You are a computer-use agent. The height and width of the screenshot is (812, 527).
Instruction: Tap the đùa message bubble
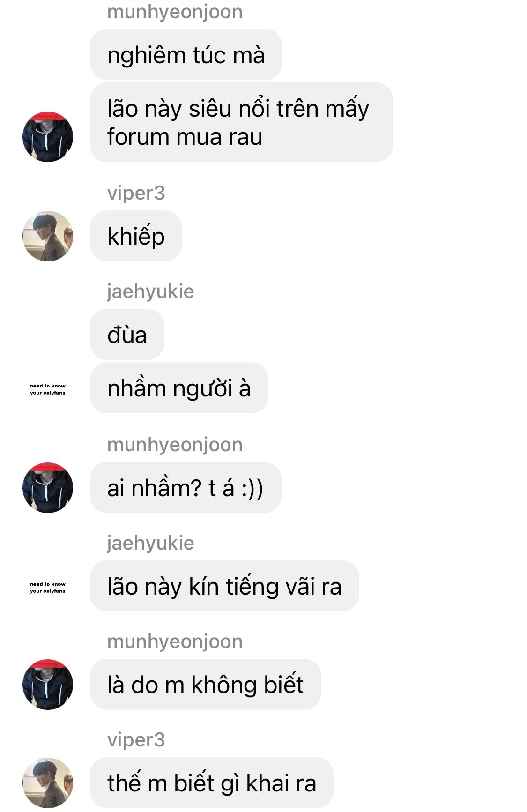tap(127, 335)
